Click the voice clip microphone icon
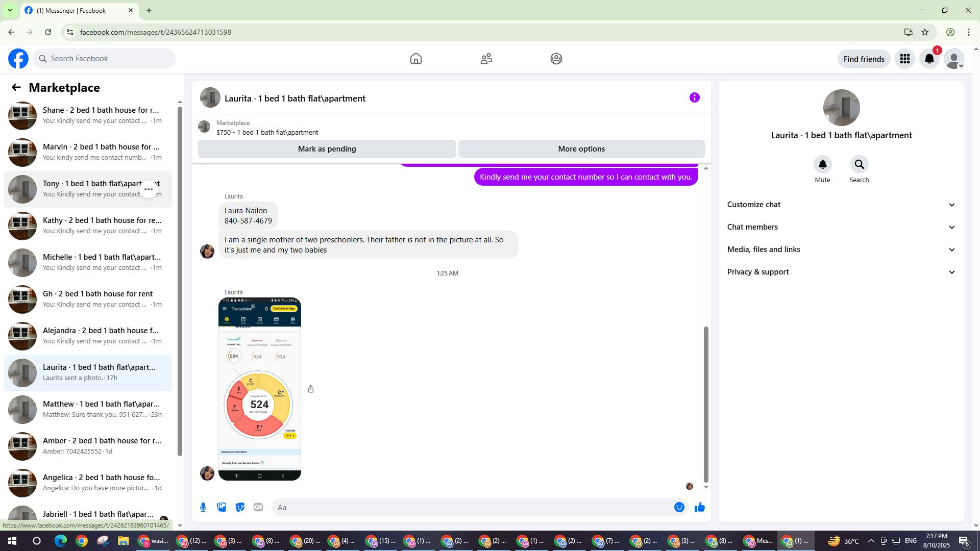This screenshot has height=551, width=980. pos(203,507)
